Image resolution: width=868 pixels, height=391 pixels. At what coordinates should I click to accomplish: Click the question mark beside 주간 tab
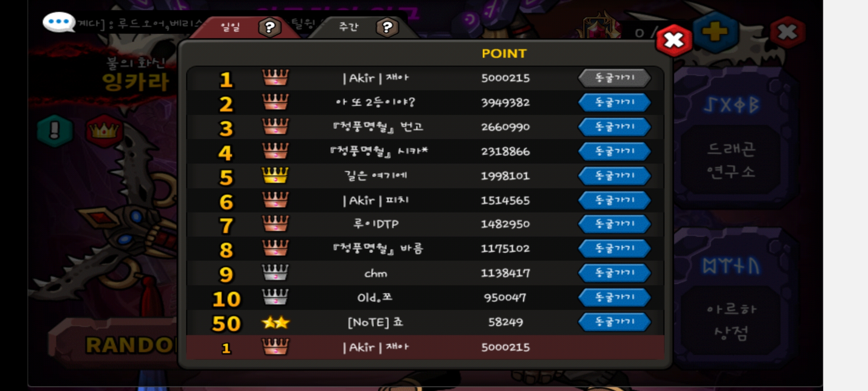pyautogui.click(x=387, y=27)
